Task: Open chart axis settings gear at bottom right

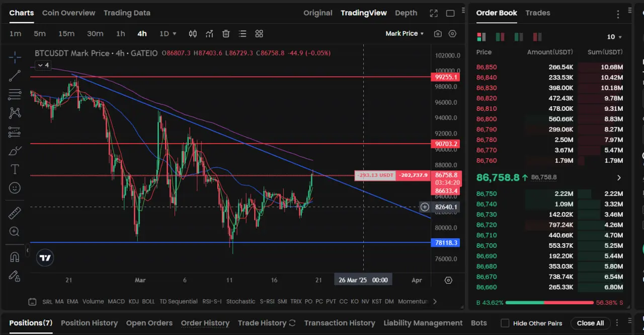Action: pos(449,280)
